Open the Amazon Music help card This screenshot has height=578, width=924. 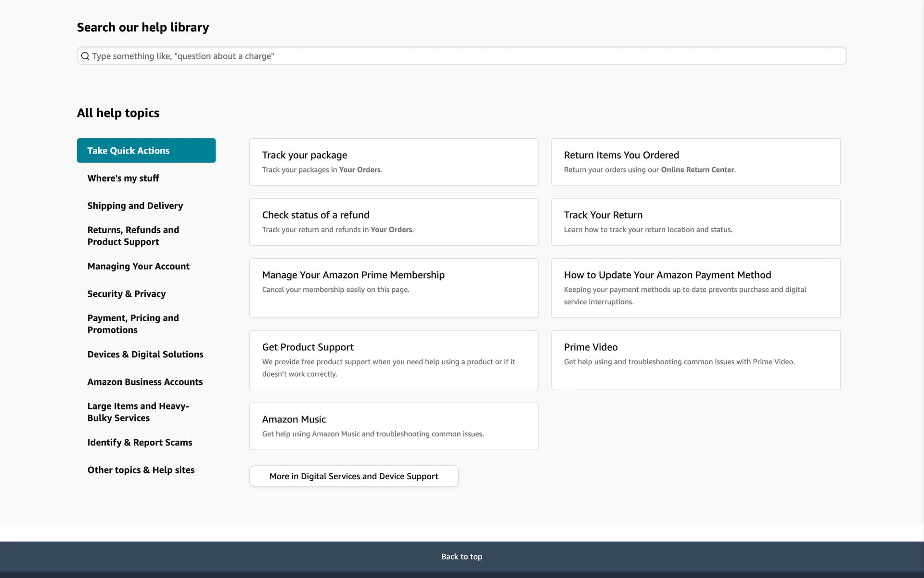coord(393,426)
